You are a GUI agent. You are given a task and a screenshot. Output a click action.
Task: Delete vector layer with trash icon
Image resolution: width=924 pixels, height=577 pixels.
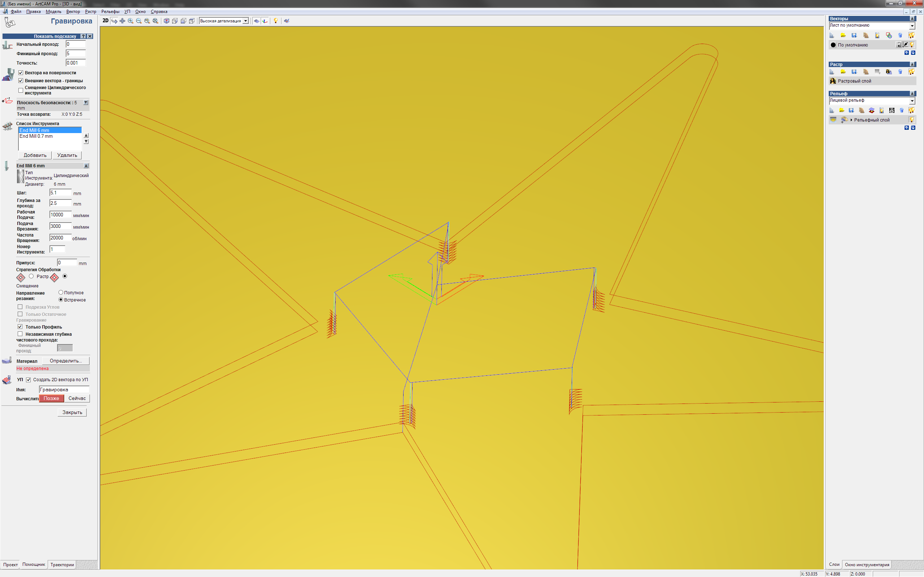[900, 35]
